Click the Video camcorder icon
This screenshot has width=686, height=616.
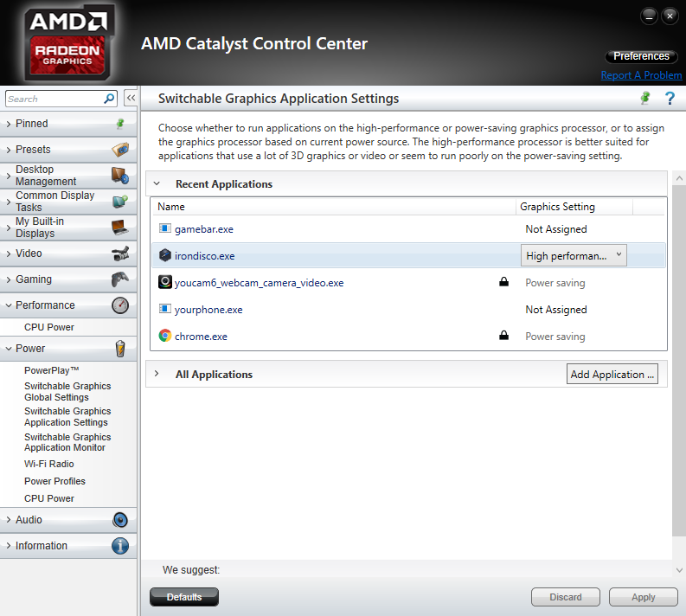120,253
